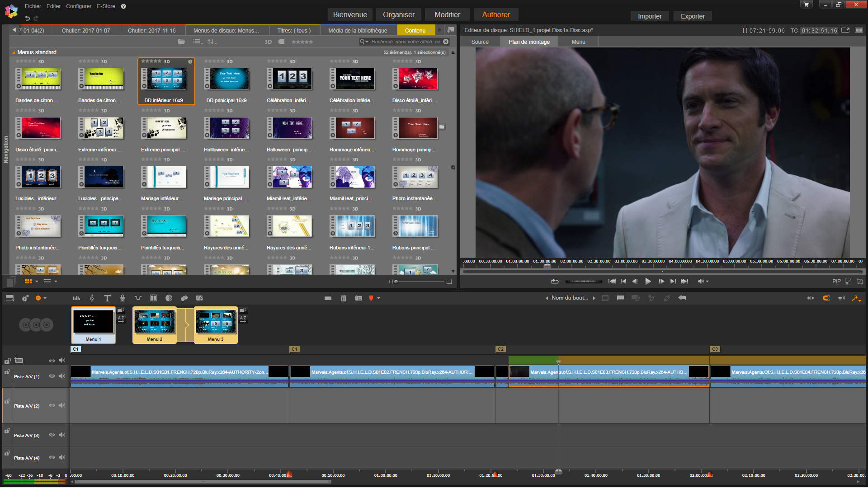Adjust the shuttle speed slider in player
This screenshot has height=488, width=868.
[584, 282]
